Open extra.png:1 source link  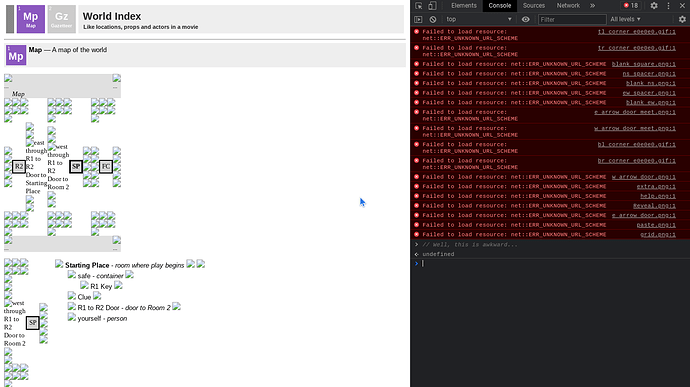[x=656, y=187]
